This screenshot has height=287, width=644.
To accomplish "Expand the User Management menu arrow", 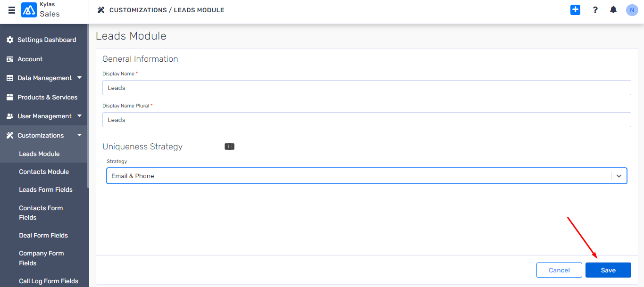I will click(x=79, y=116).
